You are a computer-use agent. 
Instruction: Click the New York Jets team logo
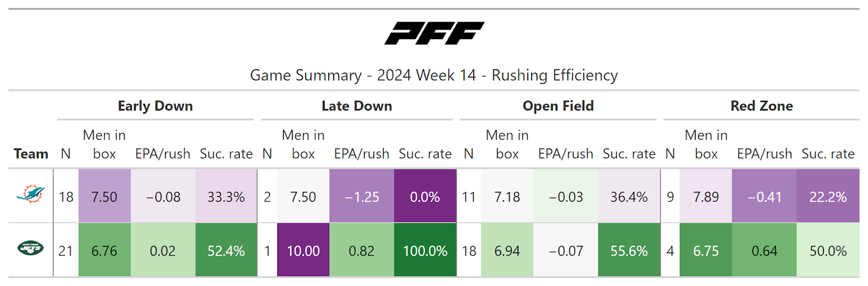[x=30, y=249]
